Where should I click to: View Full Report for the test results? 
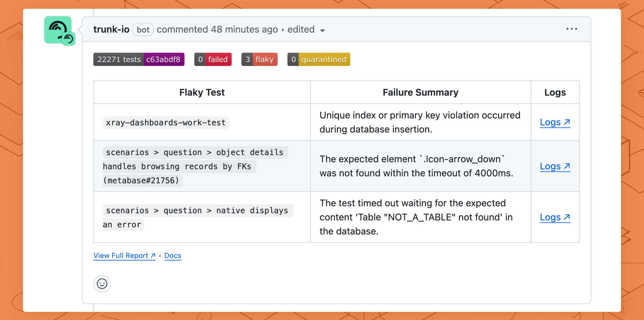(x=120, y=255)
